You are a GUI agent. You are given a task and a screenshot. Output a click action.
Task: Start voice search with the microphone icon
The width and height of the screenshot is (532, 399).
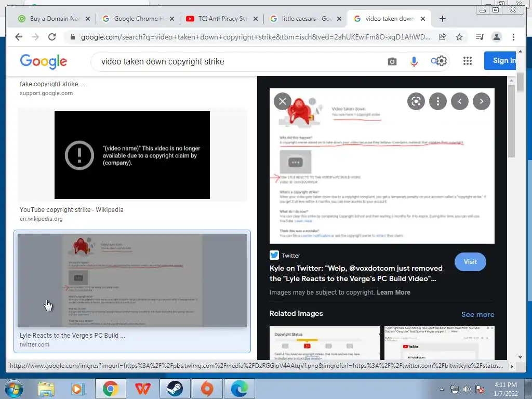click(x=414, y=62)
